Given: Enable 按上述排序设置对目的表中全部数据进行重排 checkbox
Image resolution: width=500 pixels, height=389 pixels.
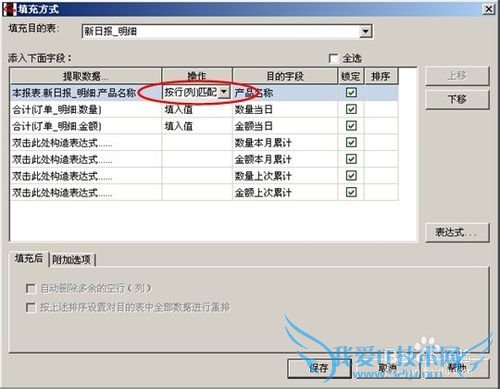Looking at the screenshot, I should click(x=31, y=307).
